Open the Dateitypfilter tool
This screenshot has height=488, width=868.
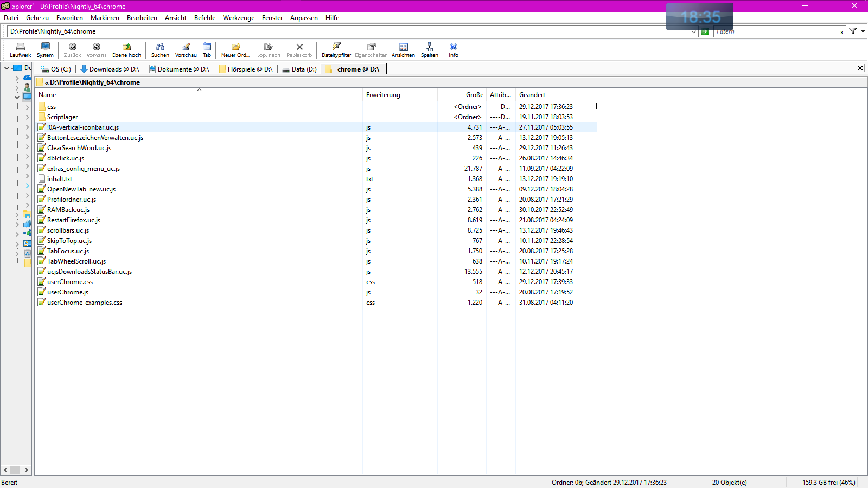click(336, 50)
